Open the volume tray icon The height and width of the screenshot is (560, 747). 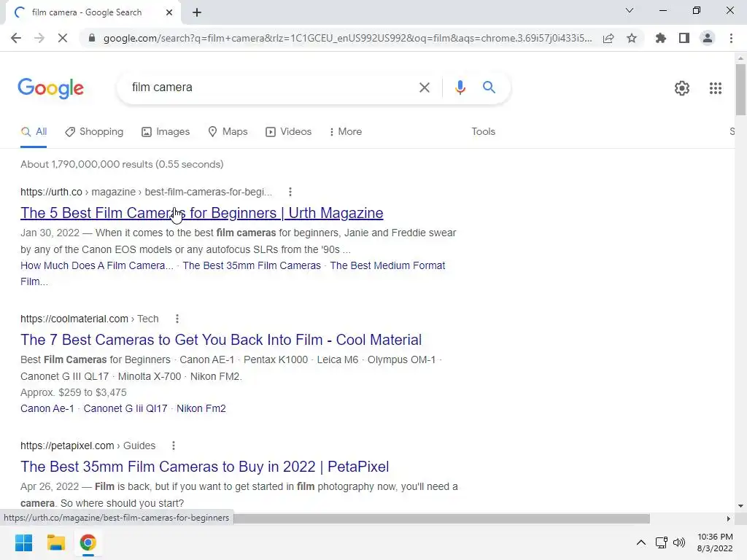[x=679, y=542]
